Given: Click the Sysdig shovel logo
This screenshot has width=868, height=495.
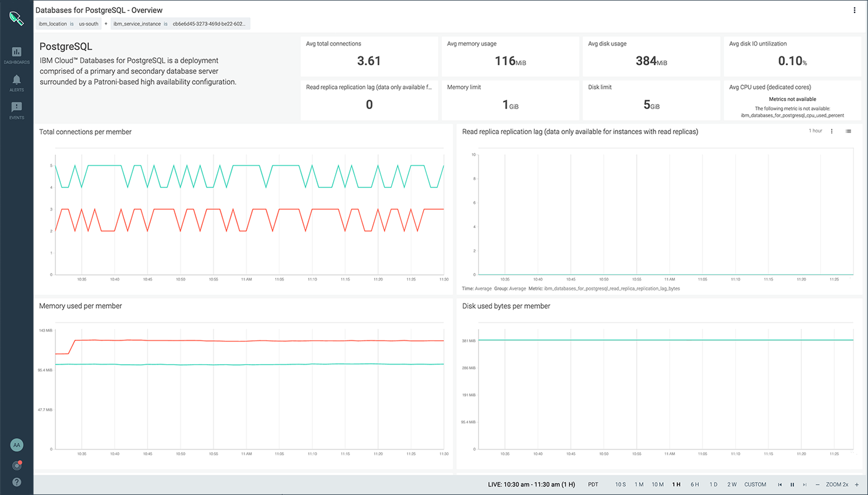Looking at the screenshot, I should tap(16, 18).
